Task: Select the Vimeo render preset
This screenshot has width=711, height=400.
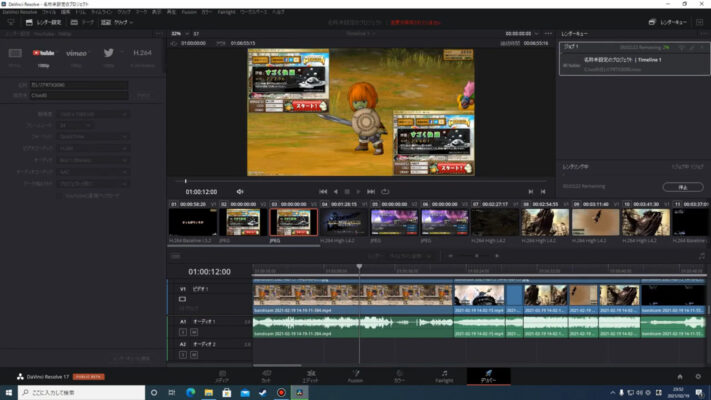Action: coord(76,53)
